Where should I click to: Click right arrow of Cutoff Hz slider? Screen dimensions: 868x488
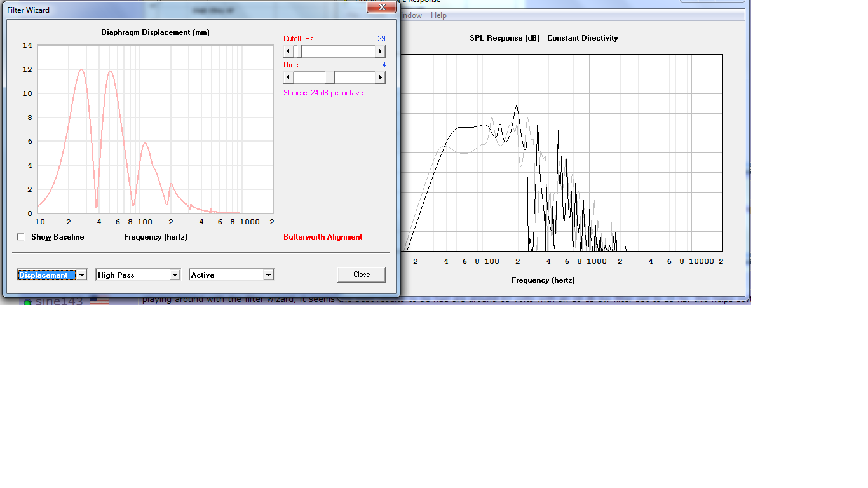pos(381,51)
